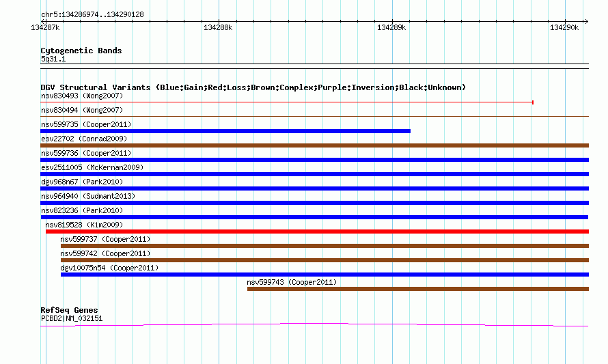Viewport: 608px width, 364px height.
Task: Click the chr5:134286974..134290128 coordinate label
Action: 92,15
